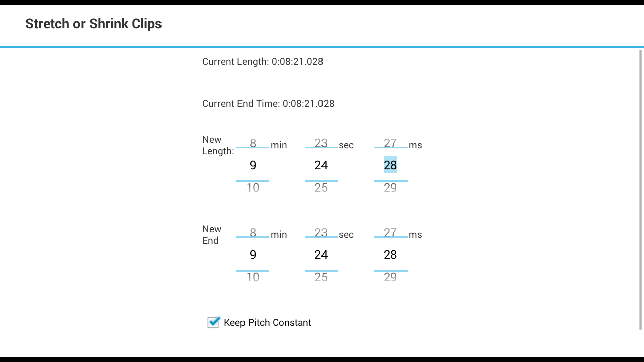This screenshot has width=644, height=362.
Task: Click New Length seconds value 24
Action: click(321, 165)
